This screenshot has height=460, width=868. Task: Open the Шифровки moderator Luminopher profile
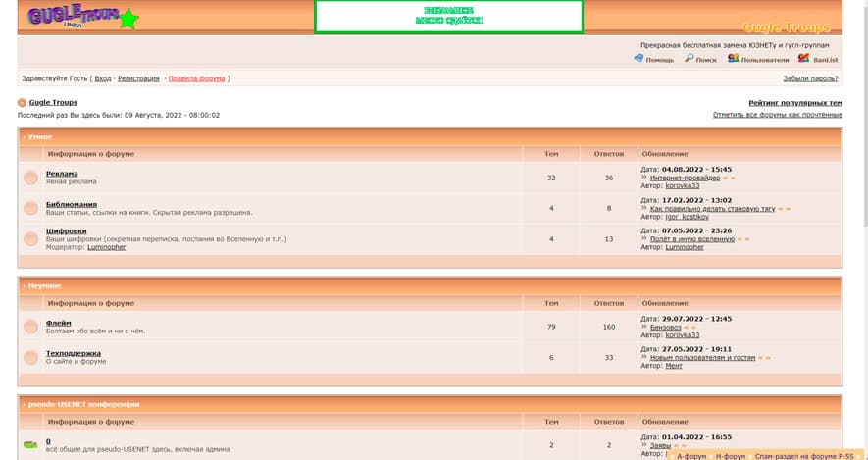click(106, 247)
